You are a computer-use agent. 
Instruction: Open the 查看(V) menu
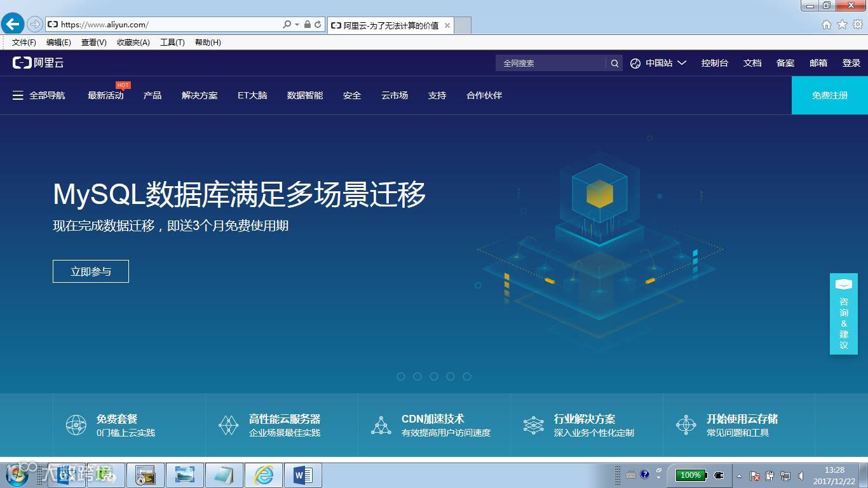coord(94,43)
